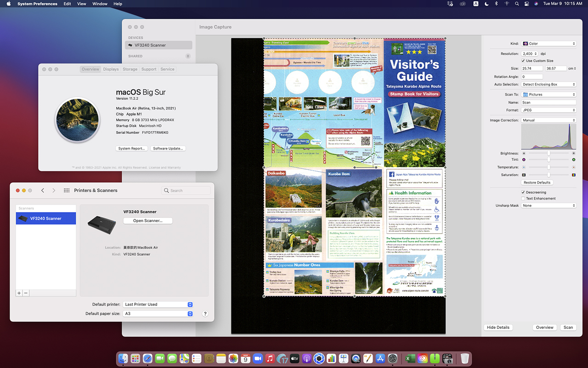Open the App Store icon in the Dock

click(380, 358)
